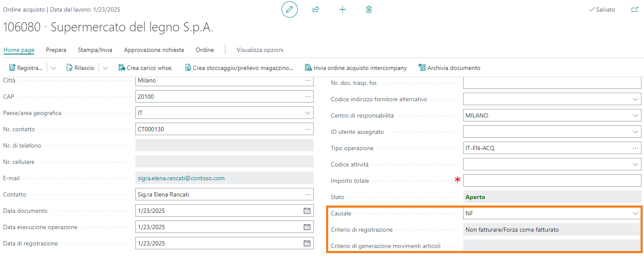Open Paese/area geografica dropdown
Viewport: 644px width, 260px height.
click(x=307, y=113)
